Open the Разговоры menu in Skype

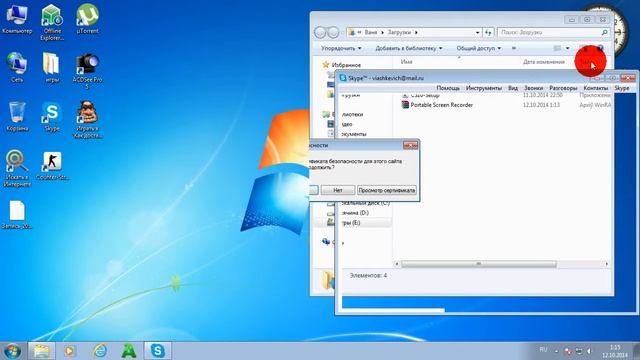coord(563,88)
